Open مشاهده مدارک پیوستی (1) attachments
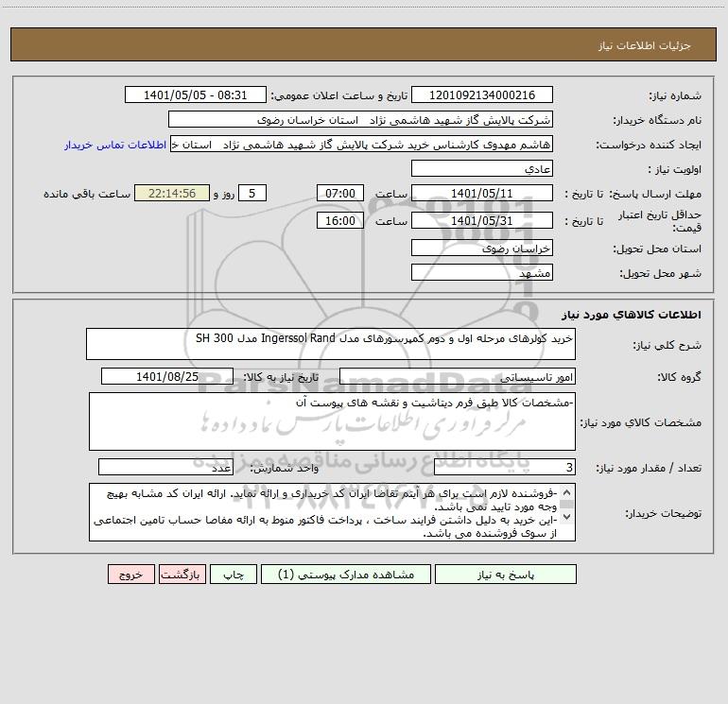The image size is (728, 704). click(345, 575)
